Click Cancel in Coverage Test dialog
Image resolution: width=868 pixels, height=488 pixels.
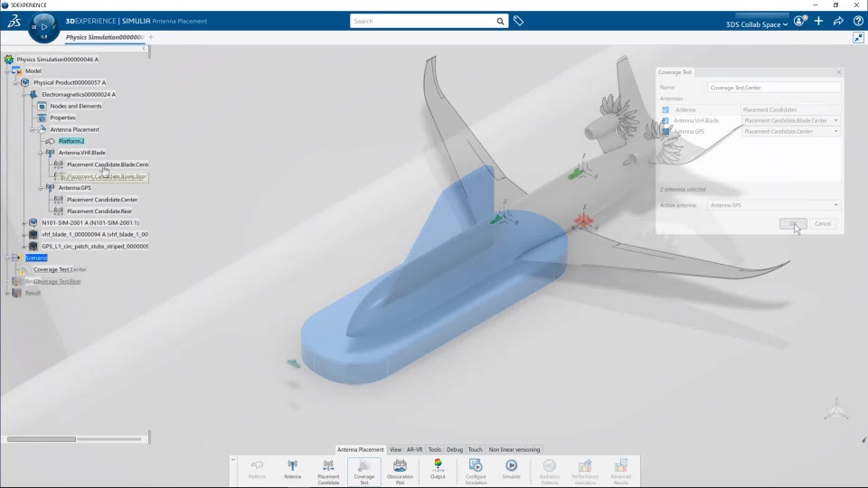coord(823,223)
